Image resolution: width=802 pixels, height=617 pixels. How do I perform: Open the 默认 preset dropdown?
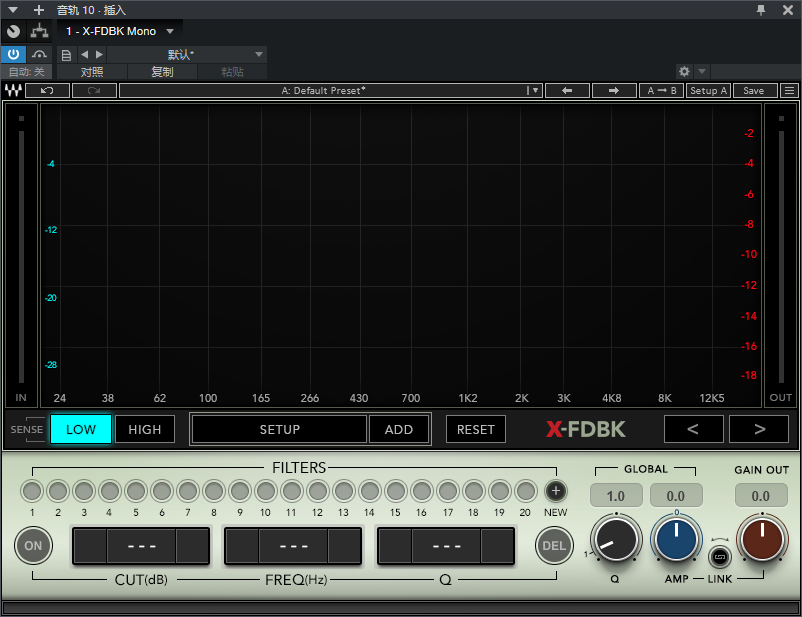(187, 54)
